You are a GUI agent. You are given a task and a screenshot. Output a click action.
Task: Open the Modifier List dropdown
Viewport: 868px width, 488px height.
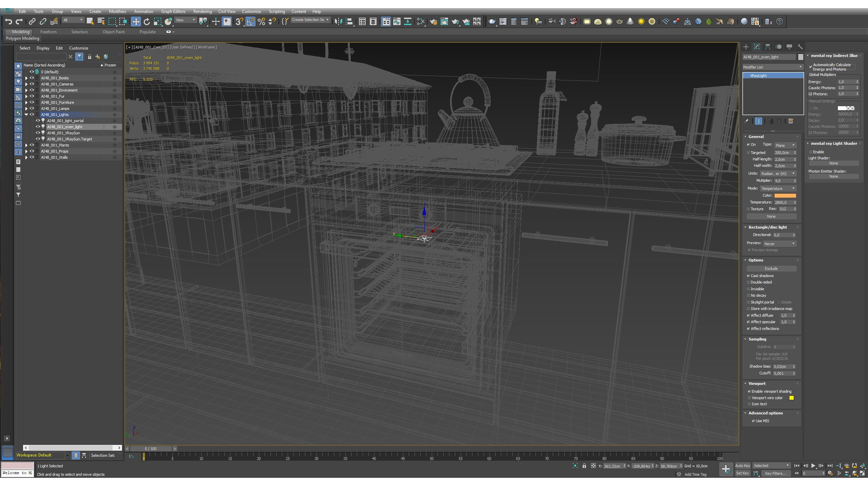pyautogui.click(x=772, y=67)
